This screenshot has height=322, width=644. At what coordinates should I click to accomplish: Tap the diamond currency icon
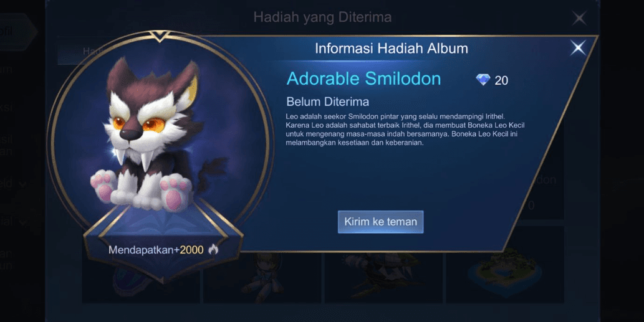pyautogui.click(x=483, y=80)
